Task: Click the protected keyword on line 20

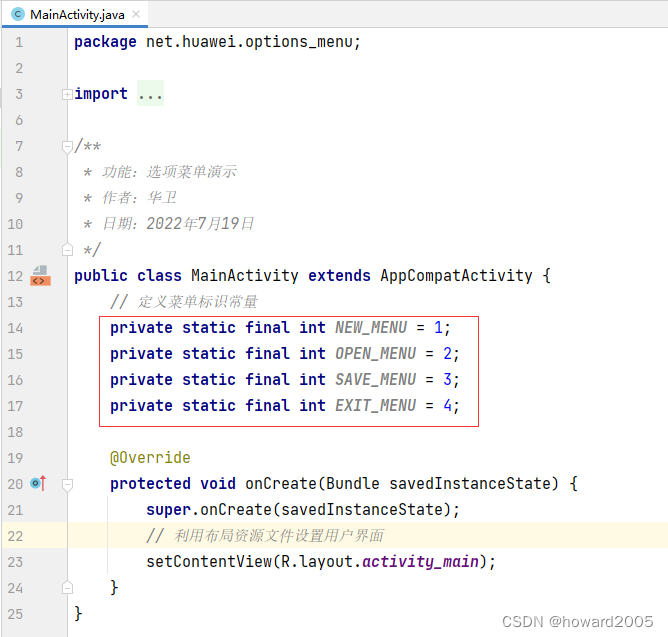Action: pyautogui.click(x=150, y=484)
